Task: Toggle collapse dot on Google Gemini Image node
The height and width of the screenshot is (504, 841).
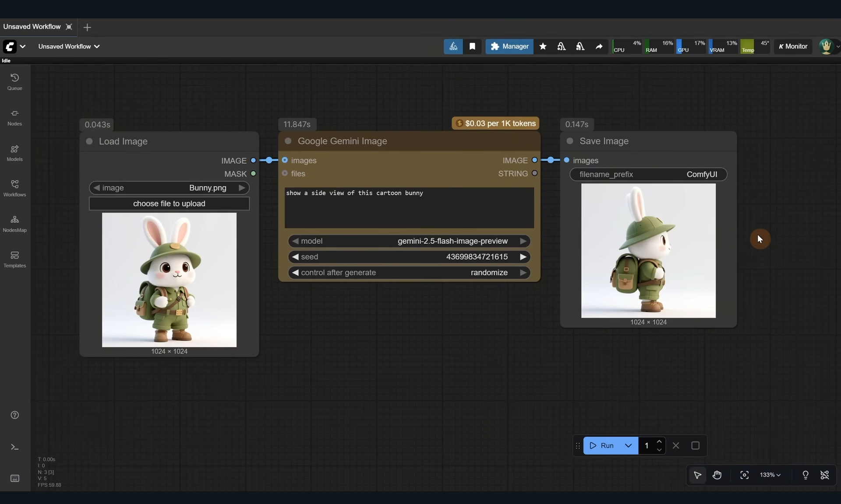Action: [288, 141]
